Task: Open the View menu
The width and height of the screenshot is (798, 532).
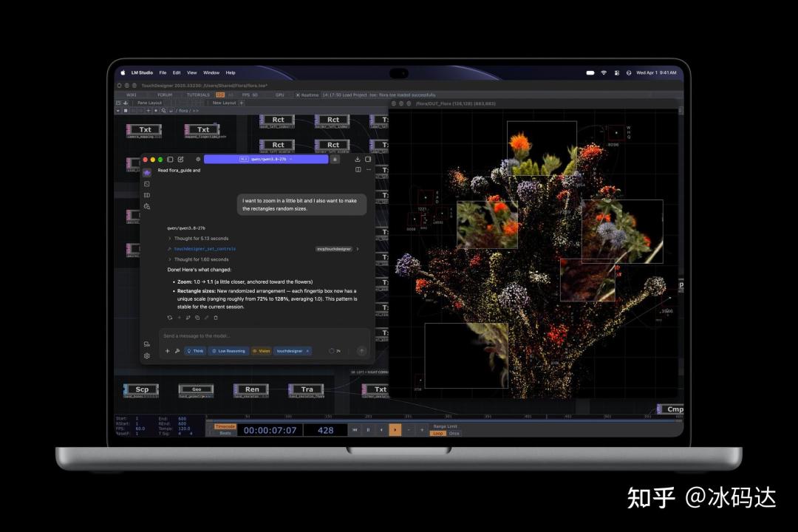Action: pyautogui.click(x=192, y=73)
